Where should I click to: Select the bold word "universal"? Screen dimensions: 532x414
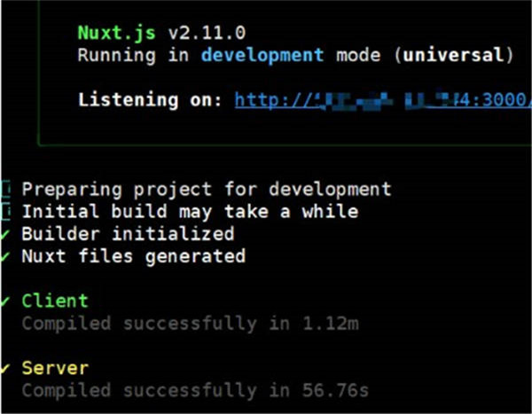455,55
